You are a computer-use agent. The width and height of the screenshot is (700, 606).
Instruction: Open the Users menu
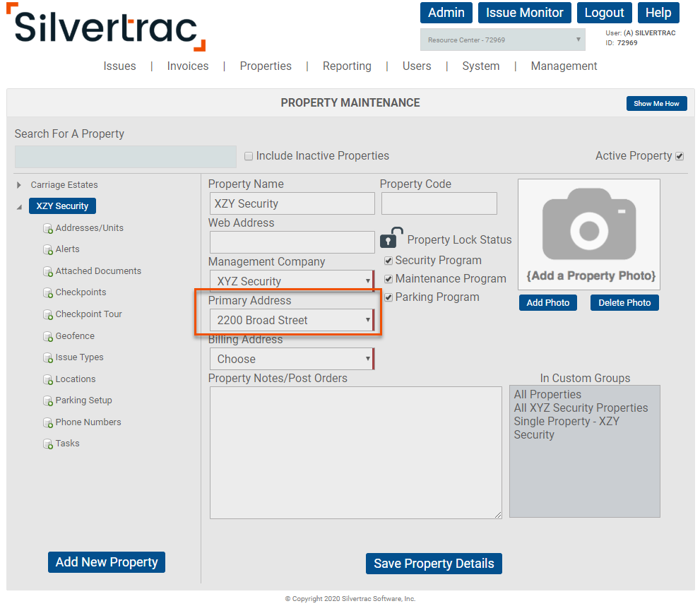pos(417,66)
